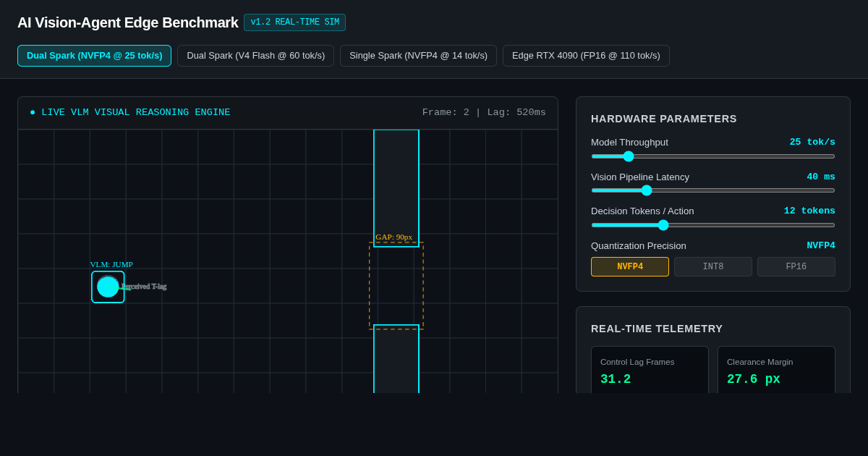This screenshot has width=868, height=456.
Task: Click the AI Vision-Agent Edge Benchmark title
Action: tap(128, 22)
